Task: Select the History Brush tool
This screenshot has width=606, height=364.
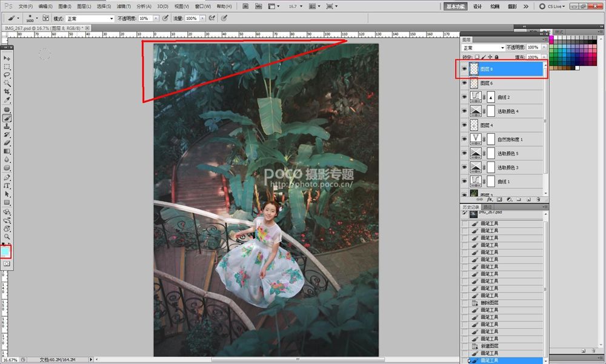Action: click(x=7, y=134)
